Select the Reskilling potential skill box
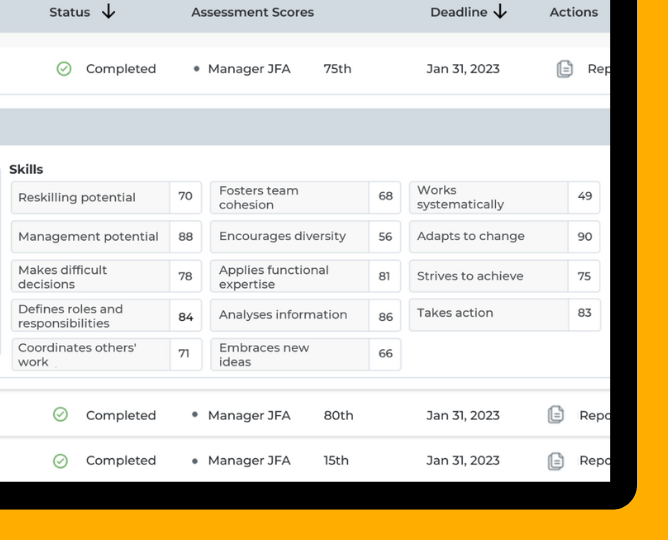 click(91, 197)
